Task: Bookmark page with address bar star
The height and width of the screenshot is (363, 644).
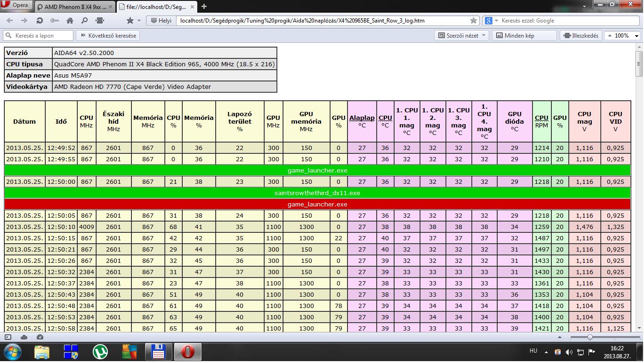Action: pyautogui.click(x=474, y=21)
